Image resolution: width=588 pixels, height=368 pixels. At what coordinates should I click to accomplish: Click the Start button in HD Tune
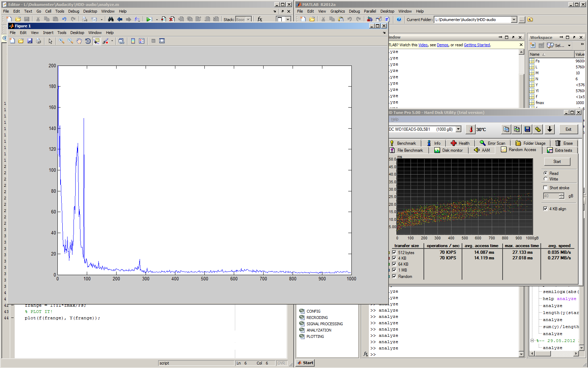pyautogui.click(x=557, y=162)
